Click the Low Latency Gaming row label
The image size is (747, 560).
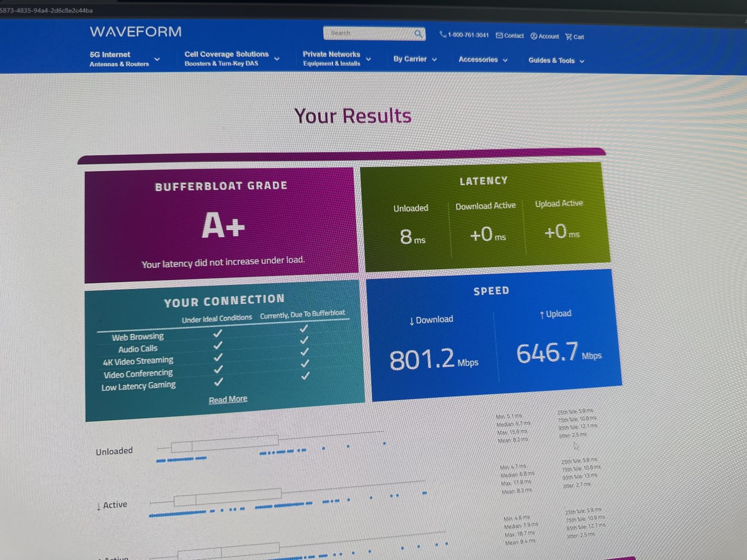tap(139, 386)
